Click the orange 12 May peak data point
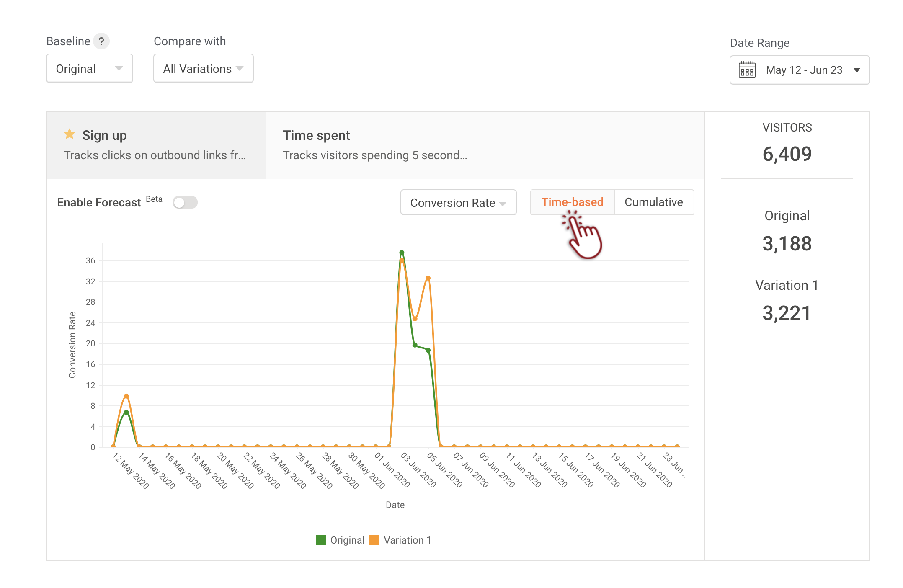The image size is (903, 588). [x=126, y=396]
